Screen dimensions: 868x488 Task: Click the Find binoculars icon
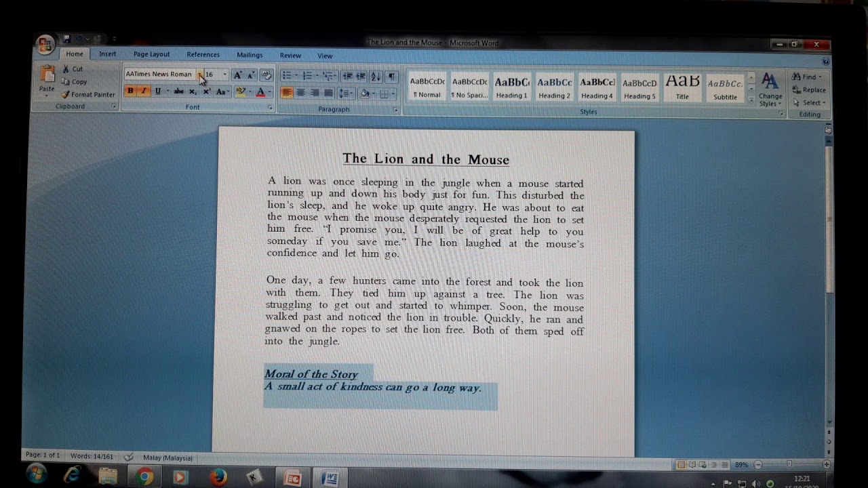pos(797,77)
